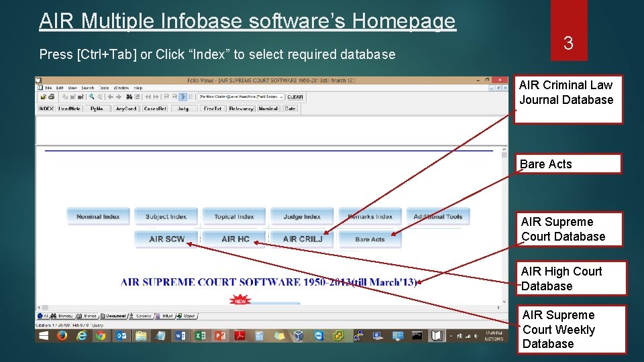This screenshot has width=644, height=362.
Task: Click the PgNo. query button
Action: (x=97, y=109)
